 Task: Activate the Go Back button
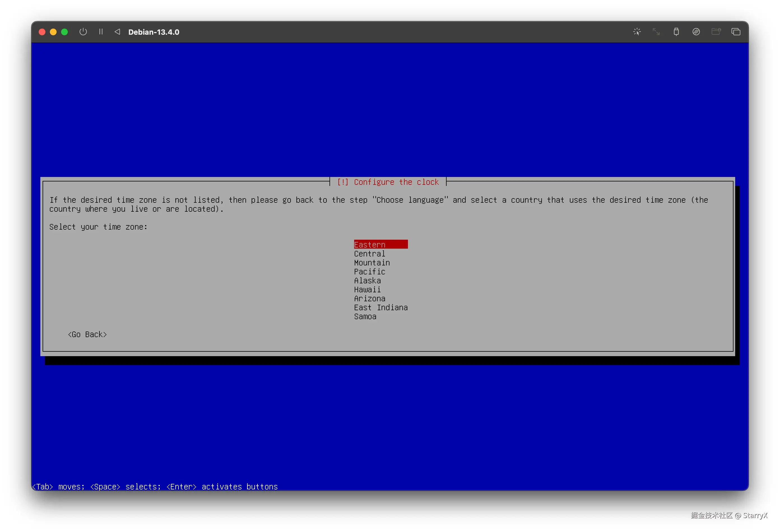pos(87,334)
